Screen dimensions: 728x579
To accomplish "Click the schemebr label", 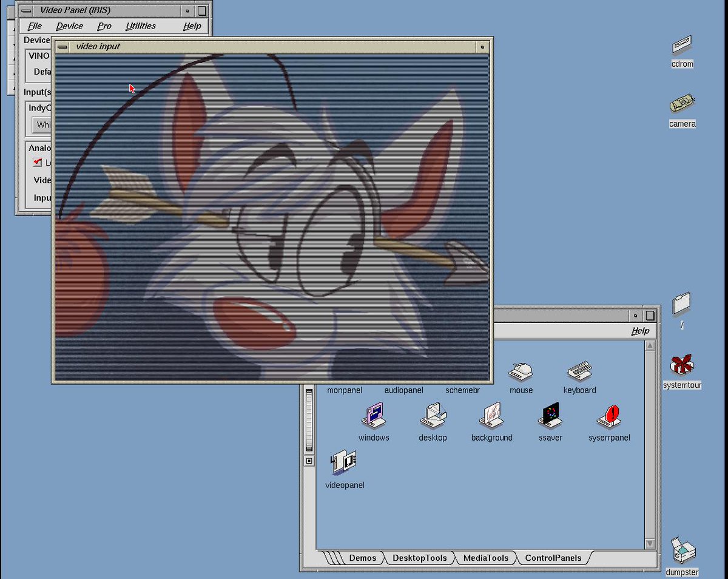I will 462,390.
